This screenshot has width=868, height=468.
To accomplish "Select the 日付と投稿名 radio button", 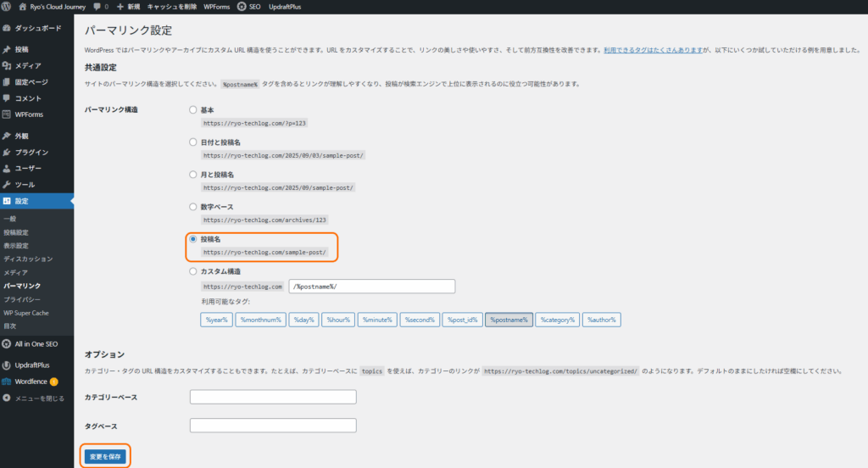I will [x=192, y=142].
